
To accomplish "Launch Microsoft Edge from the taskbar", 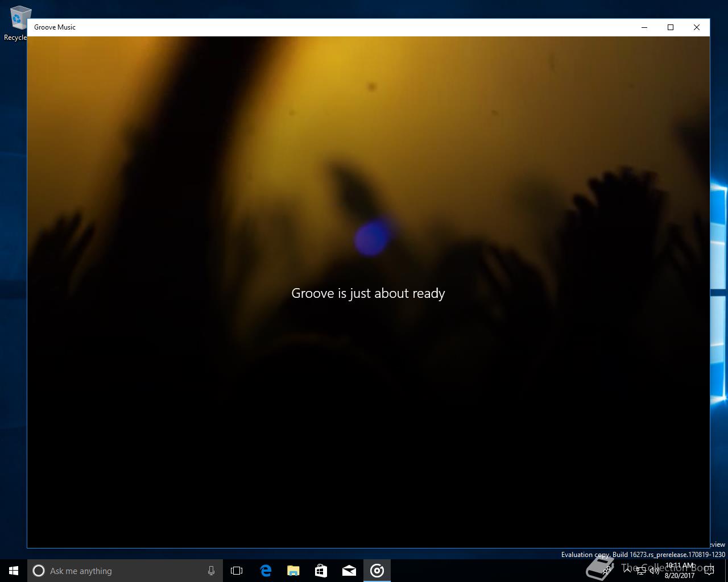I will pyautogui.click(x=266, y=571).
